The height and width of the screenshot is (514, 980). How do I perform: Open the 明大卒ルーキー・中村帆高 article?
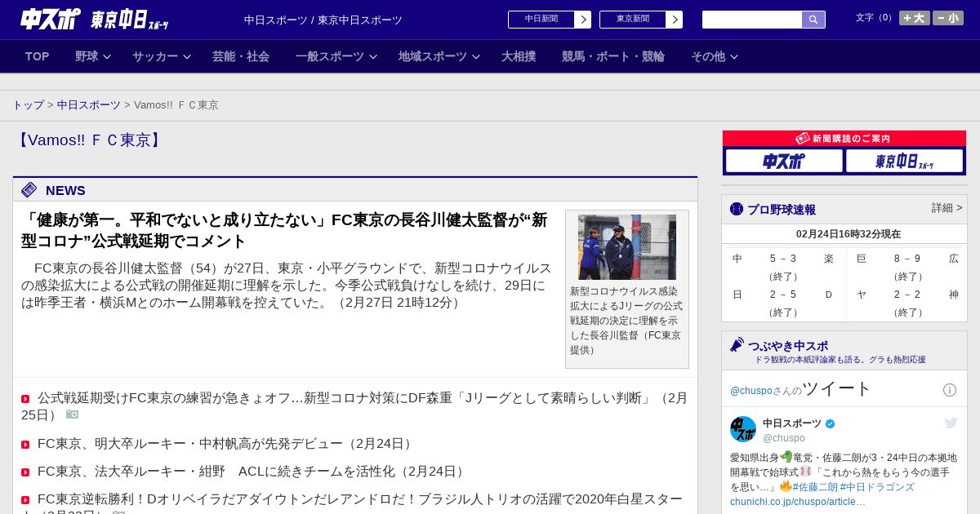tap(226, 444)
